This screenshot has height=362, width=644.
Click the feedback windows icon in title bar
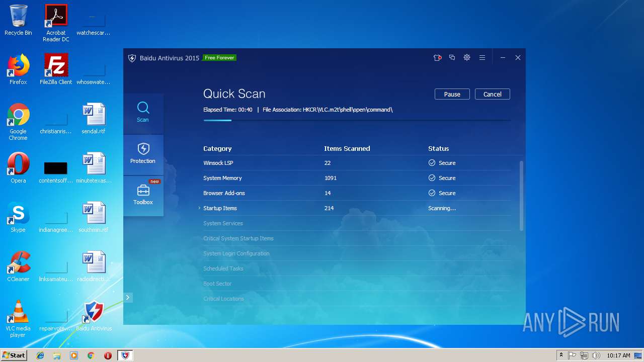(x=452, y=58)
